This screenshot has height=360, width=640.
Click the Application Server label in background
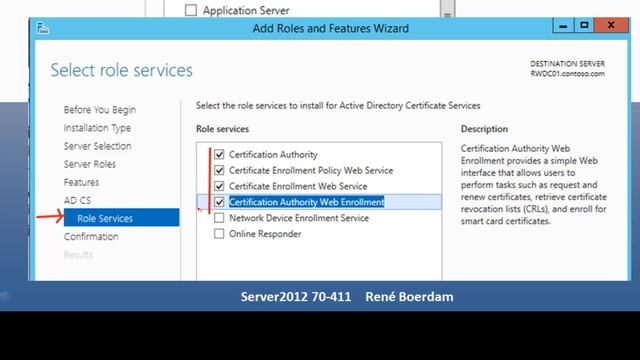click(x=246, y=10)
